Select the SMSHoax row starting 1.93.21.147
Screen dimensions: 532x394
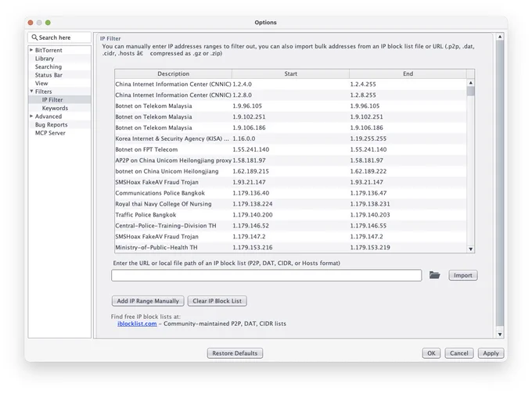(x=291, y=182)
